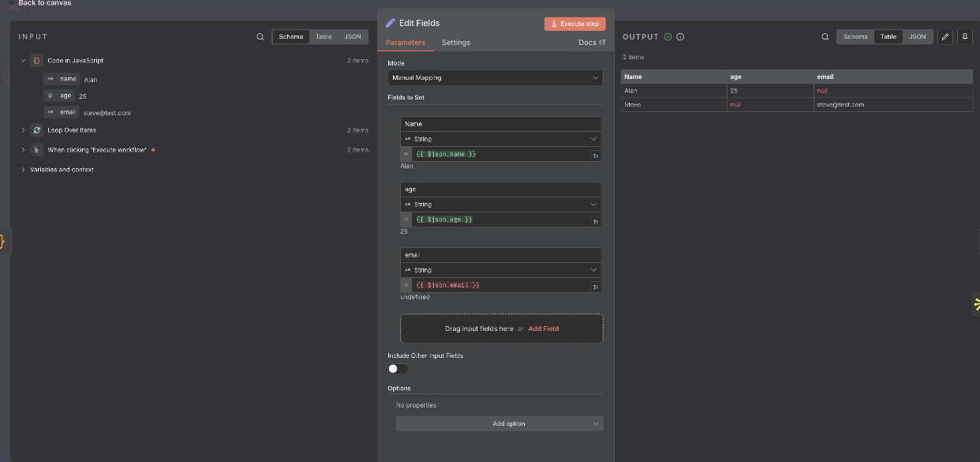Click the edit output pencil icon

pyautogui.click(x=945, y=37)
